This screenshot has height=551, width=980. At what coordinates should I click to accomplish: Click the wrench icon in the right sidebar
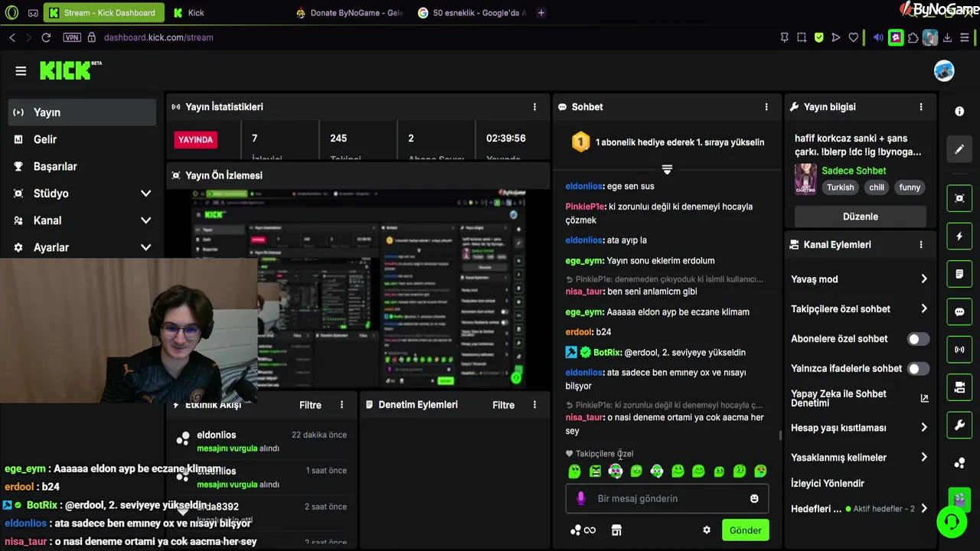959,425
